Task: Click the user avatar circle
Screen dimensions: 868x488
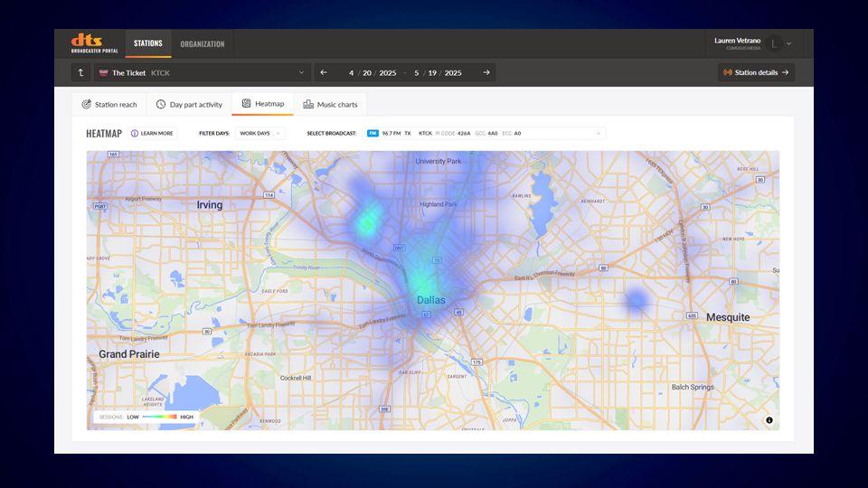Action: [775, 43]
